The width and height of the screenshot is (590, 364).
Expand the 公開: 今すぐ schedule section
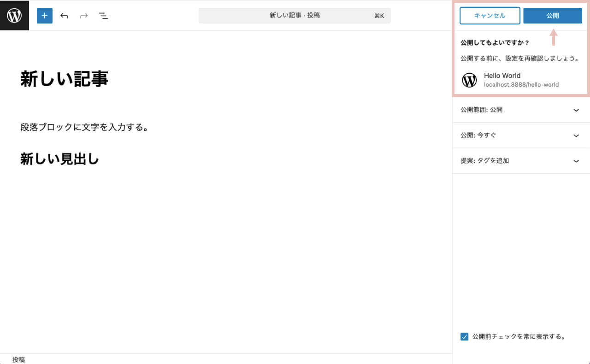click(x=520, y=135)
